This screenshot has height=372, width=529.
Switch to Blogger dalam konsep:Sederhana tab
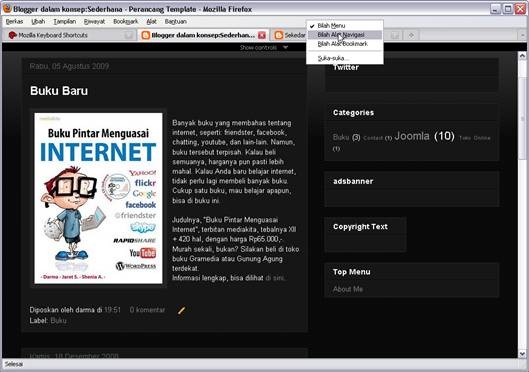pyautogui.click(x=203, y=35)
